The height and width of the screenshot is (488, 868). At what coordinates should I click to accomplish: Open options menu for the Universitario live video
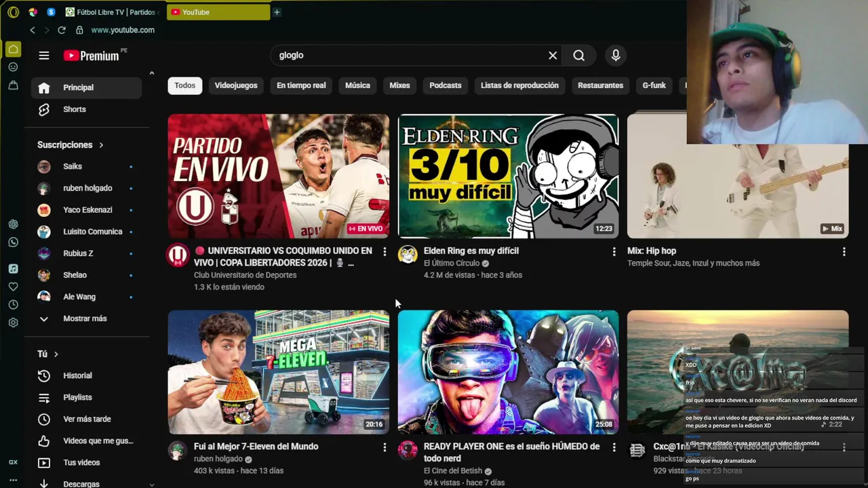[384, 251]
